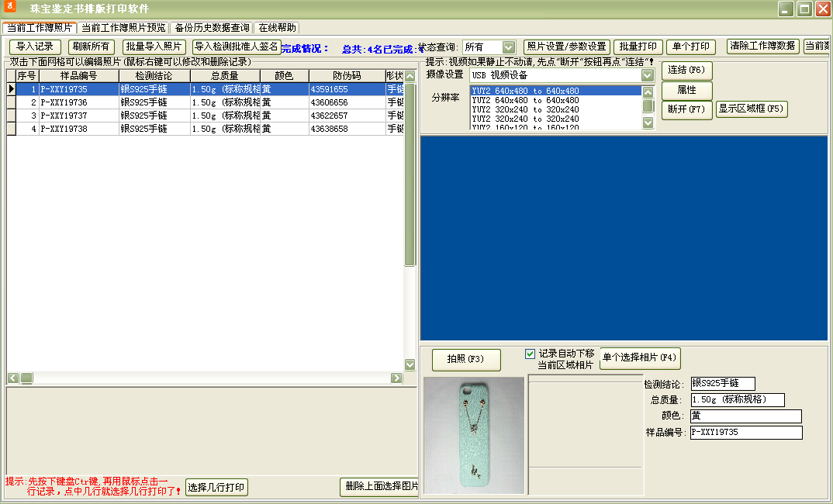The width and height of the screenshot is (833, 504).
Task: Start batch printing with 批量打印
Action: (638, 47)
